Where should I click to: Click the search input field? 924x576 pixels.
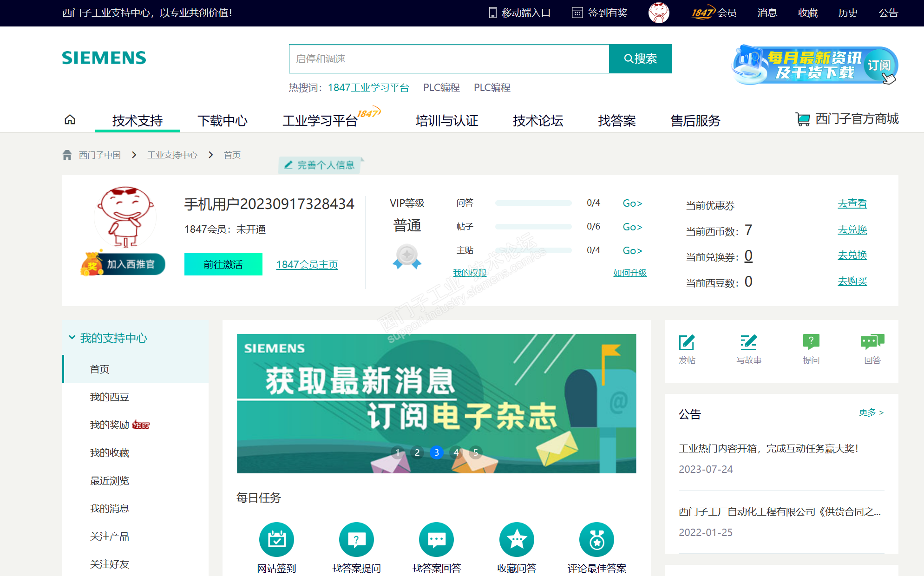point(449,59)
